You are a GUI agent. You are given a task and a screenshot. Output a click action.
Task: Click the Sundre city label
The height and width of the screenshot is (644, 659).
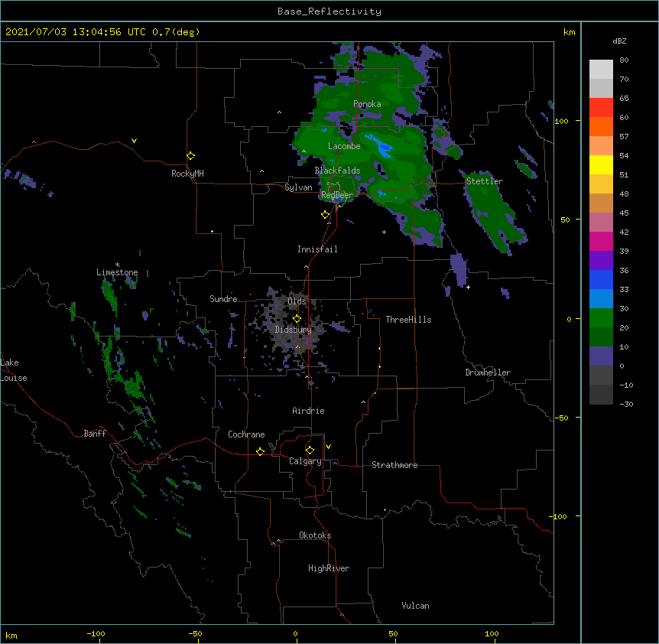pos(223,299)
